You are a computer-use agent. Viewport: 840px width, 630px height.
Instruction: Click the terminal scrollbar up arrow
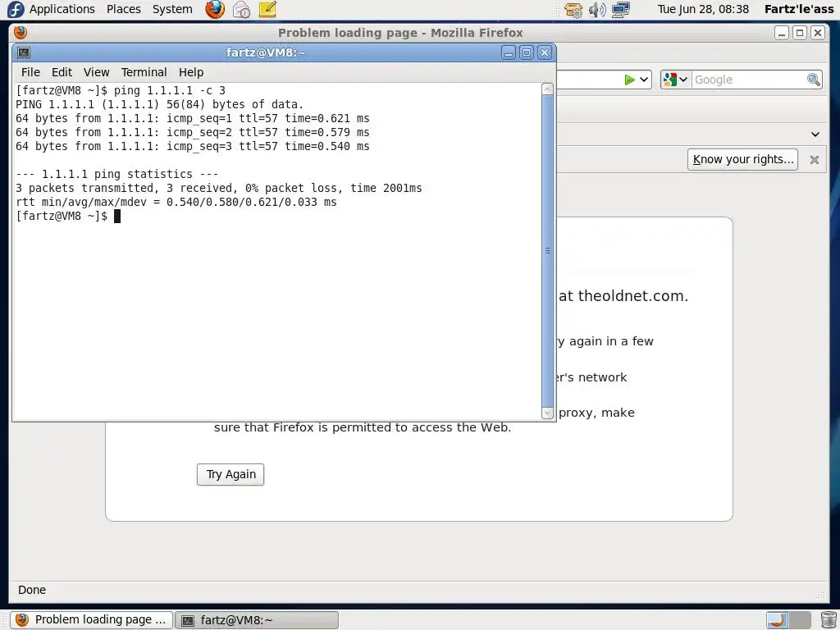pos(547,89)
